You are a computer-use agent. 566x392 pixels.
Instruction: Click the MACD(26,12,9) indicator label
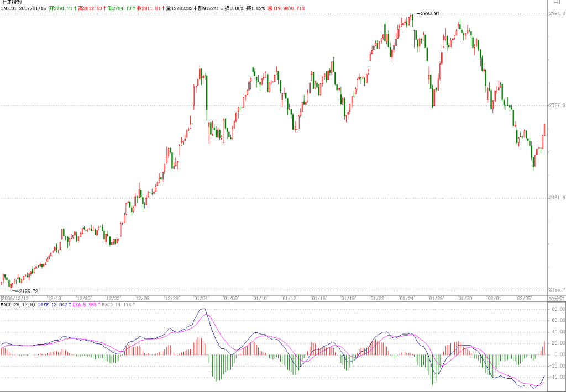tap(18, 305)
